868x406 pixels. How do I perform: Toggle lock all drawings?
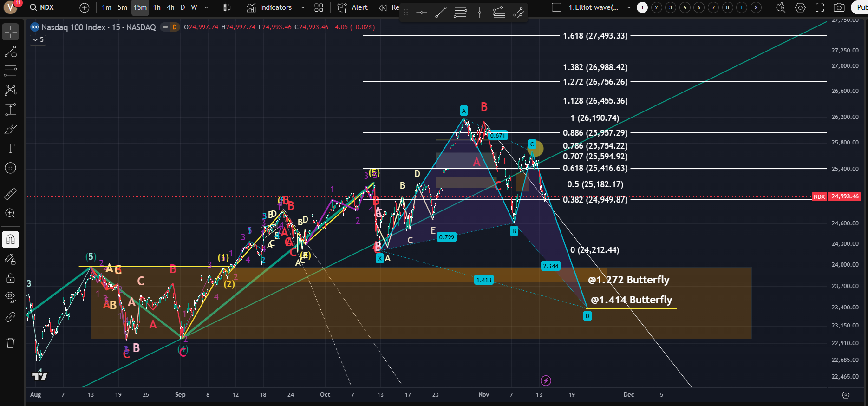point(10,278)
